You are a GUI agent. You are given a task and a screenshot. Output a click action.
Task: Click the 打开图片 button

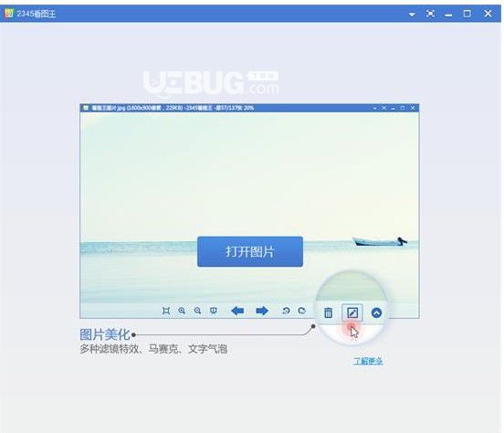250,251
